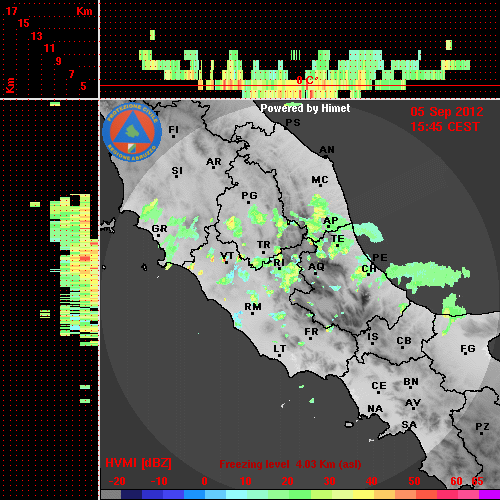Select the time "15:45 CEST"

tap(445, 127)
